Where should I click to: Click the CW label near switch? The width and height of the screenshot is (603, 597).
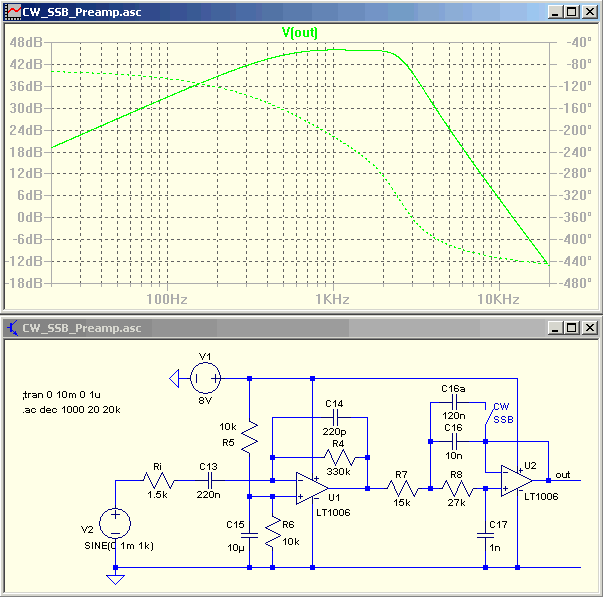tap(501, 407)
